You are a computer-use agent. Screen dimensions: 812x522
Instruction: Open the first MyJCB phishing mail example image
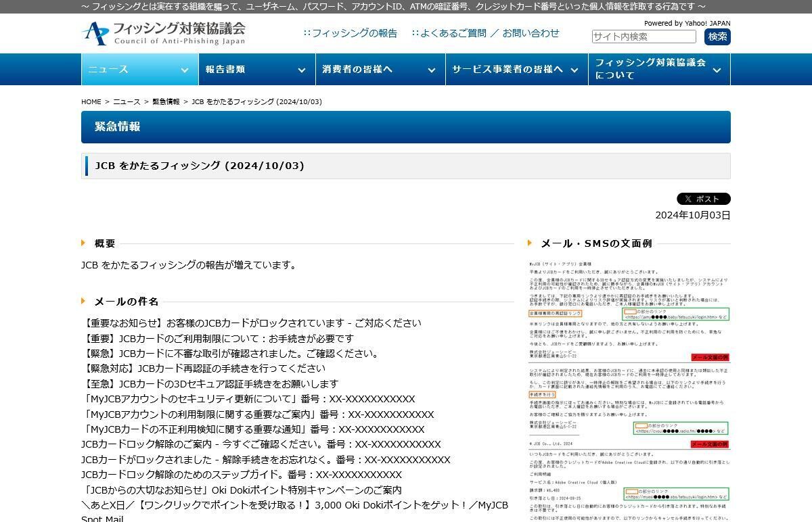pos(629,310)
